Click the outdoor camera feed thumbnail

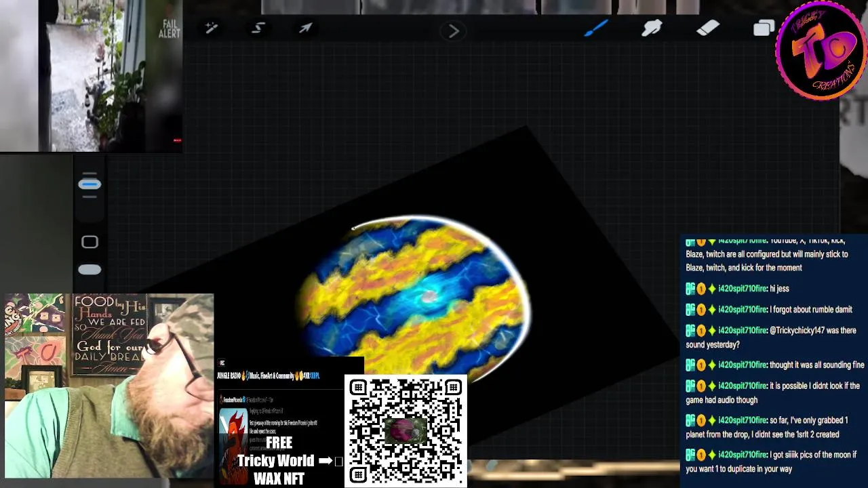click(91, 76)
